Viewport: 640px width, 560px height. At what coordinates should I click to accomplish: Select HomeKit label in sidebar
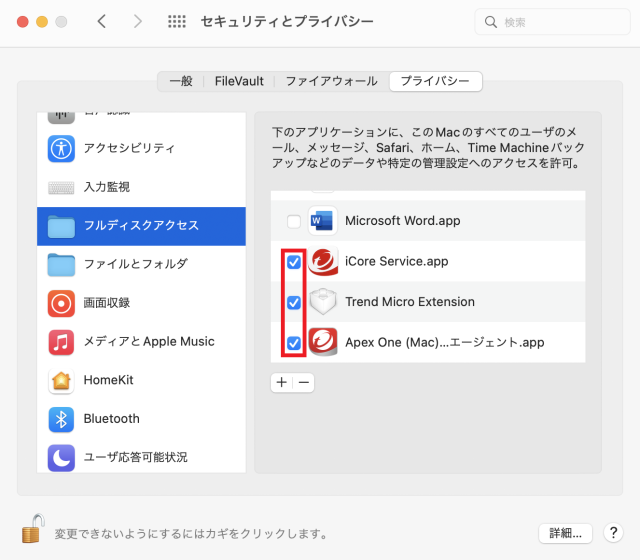(x=109, y=380)
